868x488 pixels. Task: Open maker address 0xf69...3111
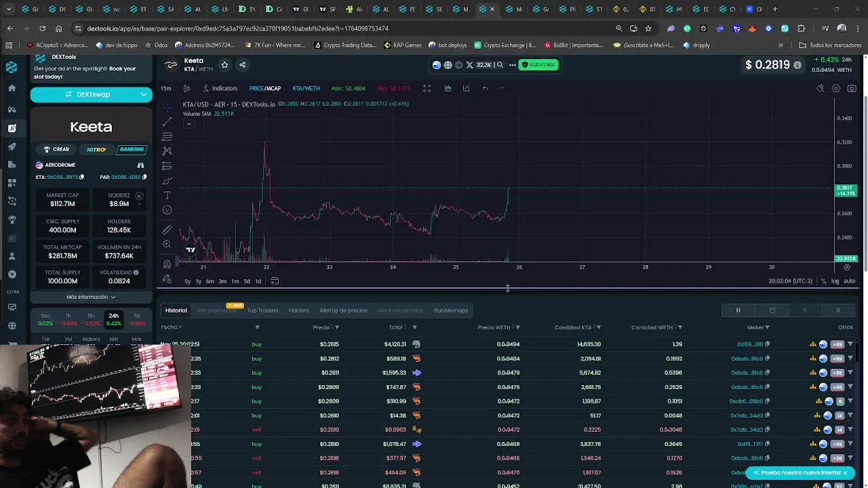point(750,344)
